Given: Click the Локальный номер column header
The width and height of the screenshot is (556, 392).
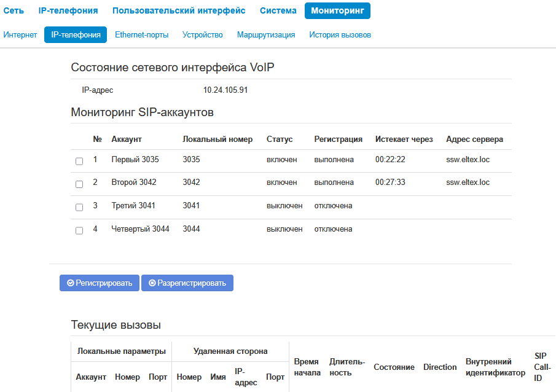Looking at the screenshot, I should pos(217,139).
